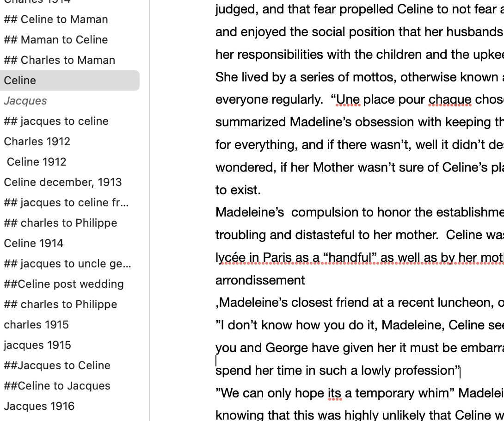Select the "Celine 1914" document

click(34, 243)
